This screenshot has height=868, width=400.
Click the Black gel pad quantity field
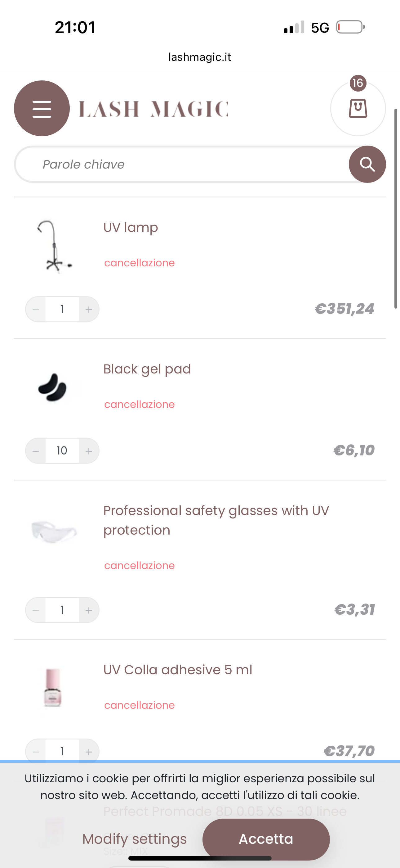[62, 451]
